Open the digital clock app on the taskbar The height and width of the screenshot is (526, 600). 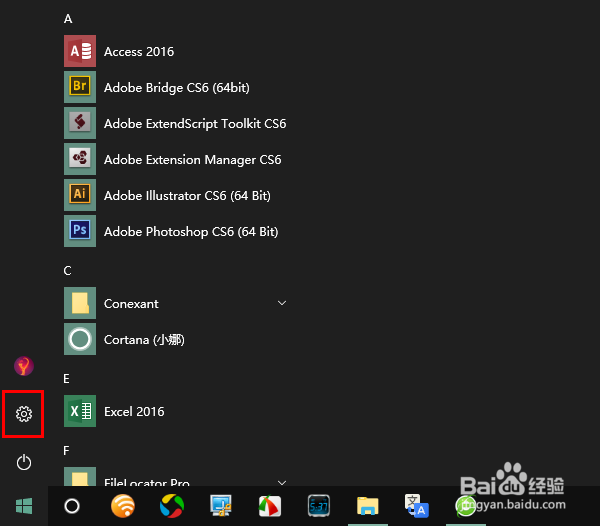(319, 506)
